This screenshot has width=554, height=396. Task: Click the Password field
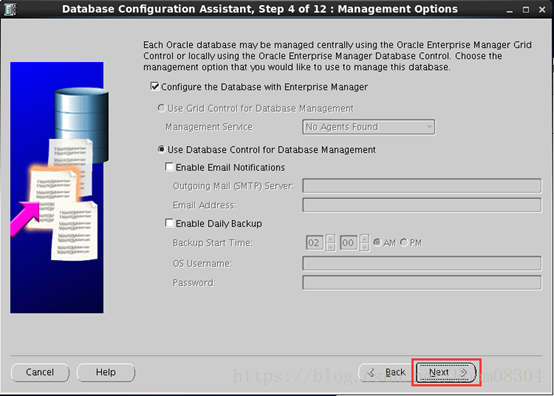tap(422, 283)
